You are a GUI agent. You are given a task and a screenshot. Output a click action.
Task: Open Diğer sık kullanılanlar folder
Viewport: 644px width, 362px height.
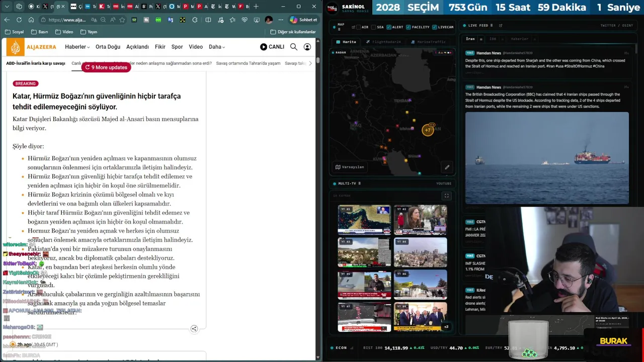(x=293, y=32)
